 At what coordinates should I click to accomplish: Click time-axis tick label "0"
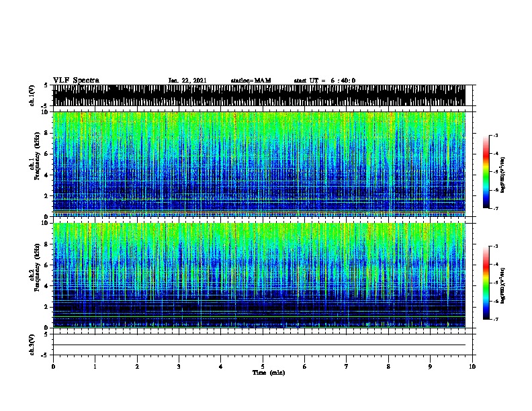tap(53, 367)
